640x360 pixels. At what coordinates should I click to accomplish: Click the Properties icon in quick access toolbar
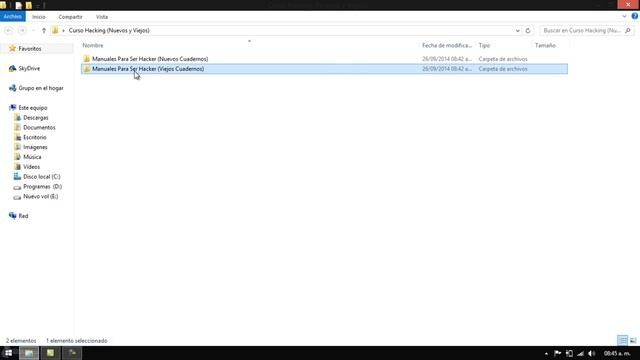pos(18,5)
